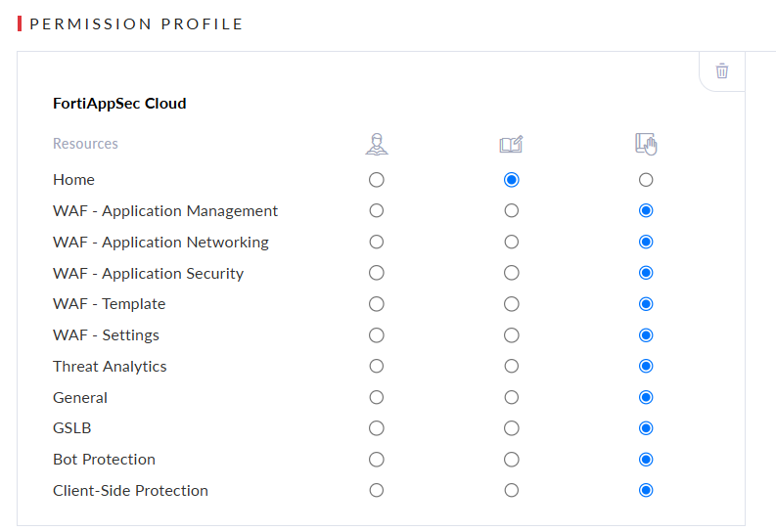Select the first radio option for Home
The width and height of the screenshot is (776, 532).
[x=377, y=180]
